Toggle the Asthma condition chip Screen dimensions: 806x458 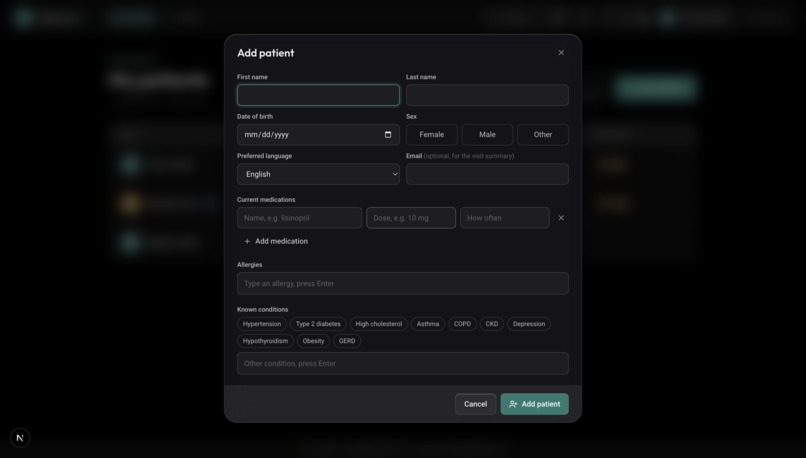428,324
